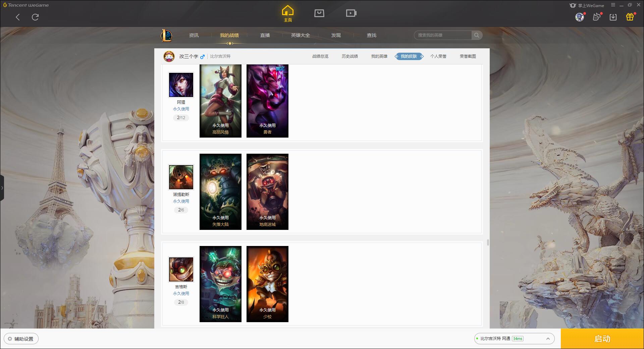Refresh the page with the reload icon
Screen dimensions: 644x349
[35, 17]
